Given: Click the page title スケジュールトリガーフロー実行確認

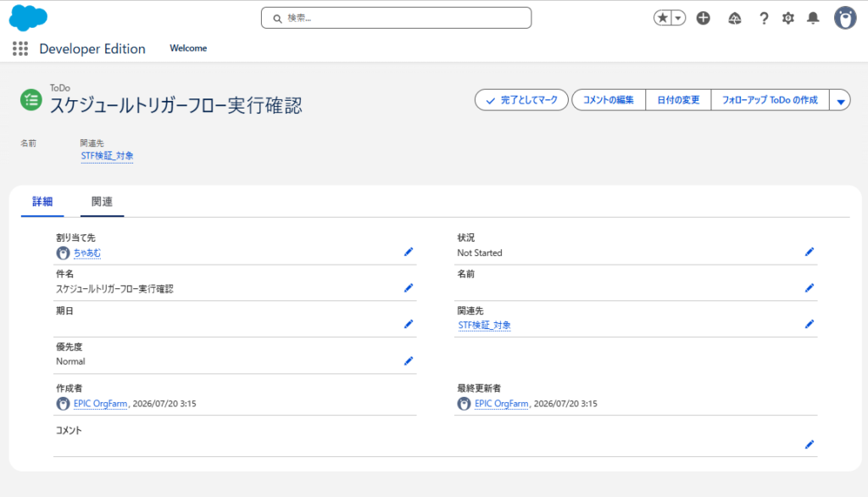Looking at the screenshot, I should point(176,105).
